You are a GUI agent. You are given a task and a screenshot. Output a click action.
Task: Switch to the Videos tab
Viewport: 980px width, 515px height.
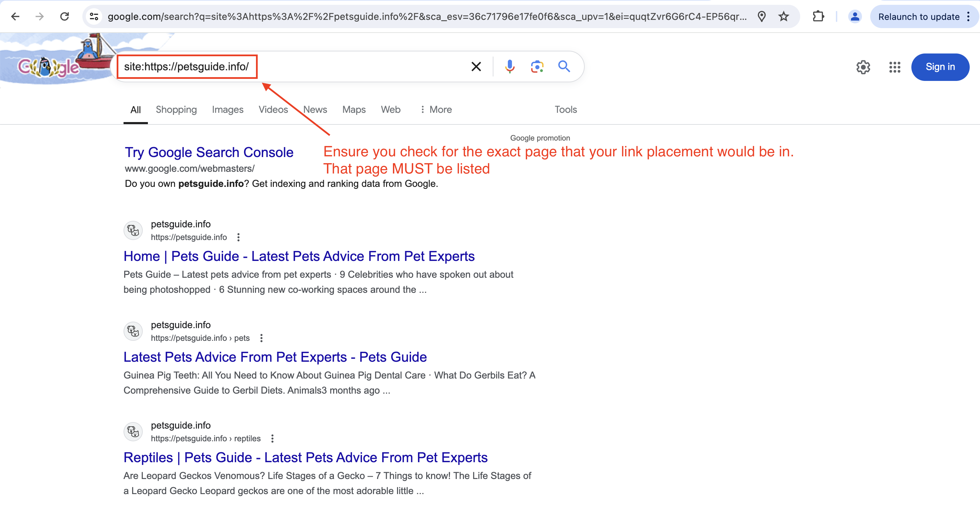point(273,109)
